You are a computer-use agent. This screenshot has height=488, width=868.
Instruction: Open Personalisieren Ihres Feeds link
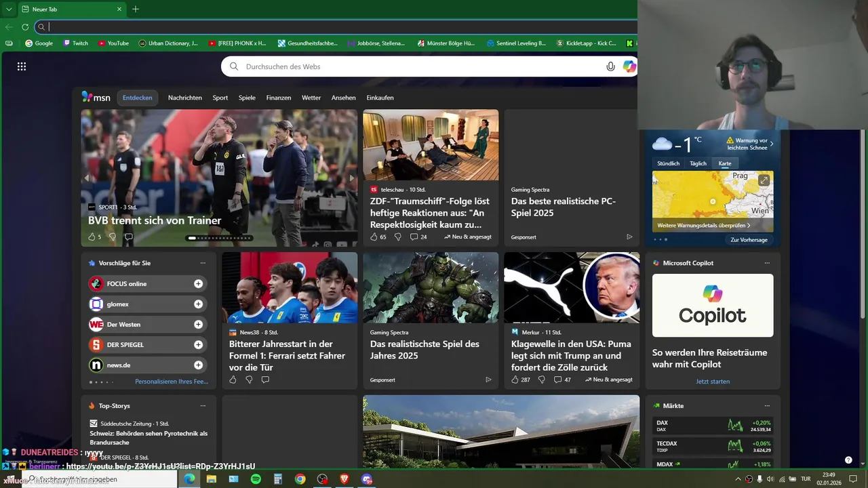172,382
